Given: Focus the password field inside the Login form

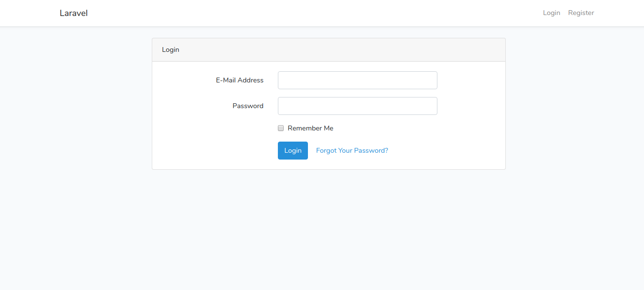Looking at the screenshot, I should tap(357, 106).
